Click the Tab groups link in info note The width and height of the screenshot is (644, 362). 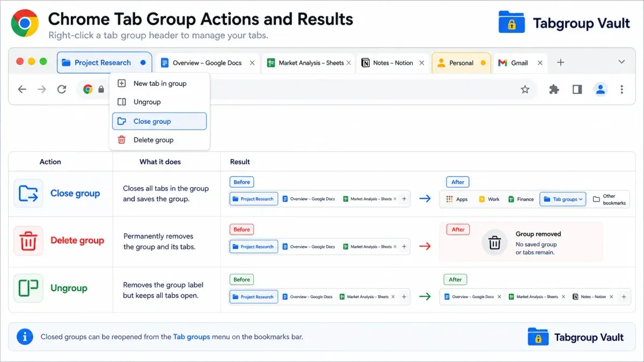[191, 337]
